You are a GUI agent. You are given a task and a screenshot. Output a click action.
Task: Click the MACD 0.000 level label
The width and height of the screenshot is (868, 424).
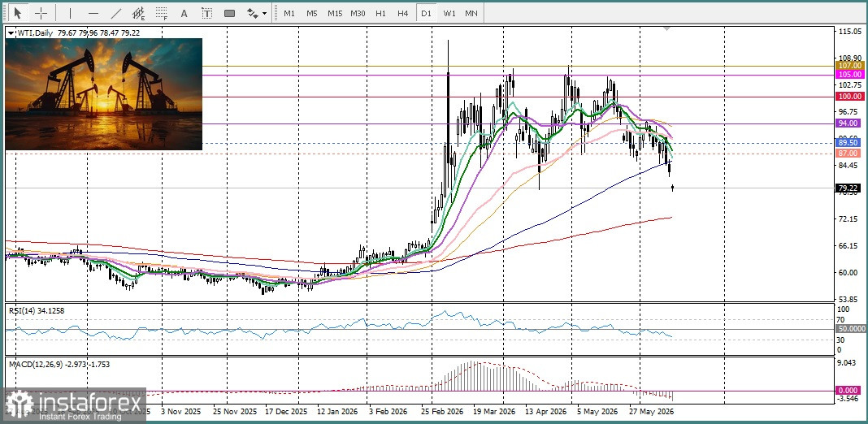coord(848,390)
